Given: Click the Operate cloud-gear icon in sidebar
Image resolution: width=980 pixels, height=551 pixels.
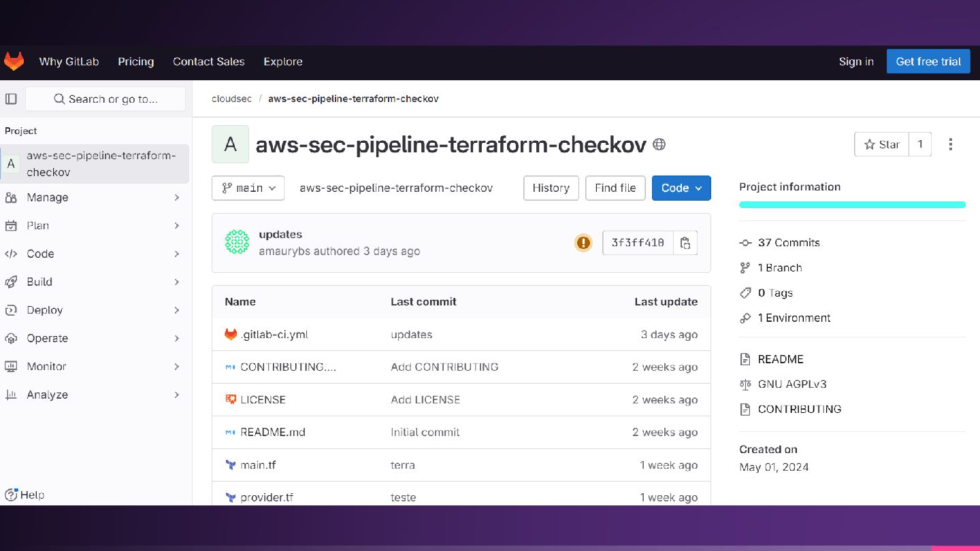Looking at the screenshot, I should (11, 338).
